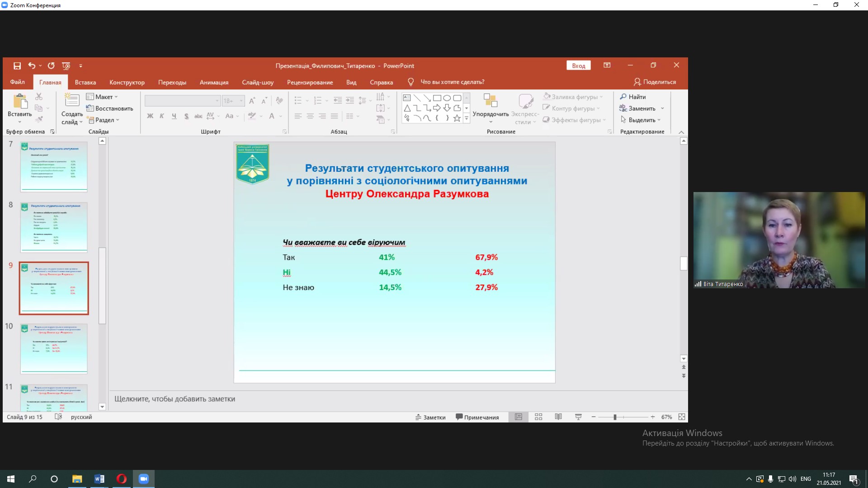Click the Вход sign-in button
The height and width of the screenshot is (488, 868).
click(578, 66)
